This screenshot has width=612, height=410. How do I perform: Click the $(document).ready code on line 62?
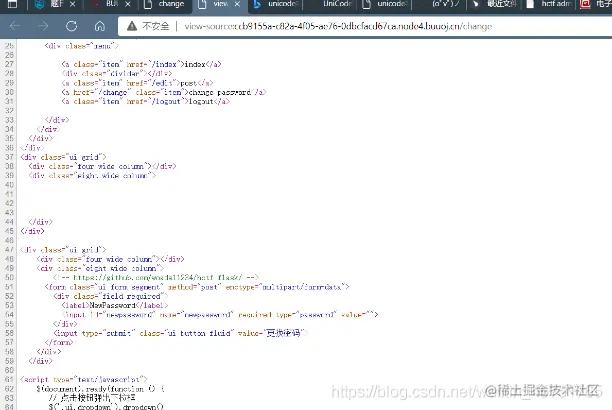(x=101, y=389)
